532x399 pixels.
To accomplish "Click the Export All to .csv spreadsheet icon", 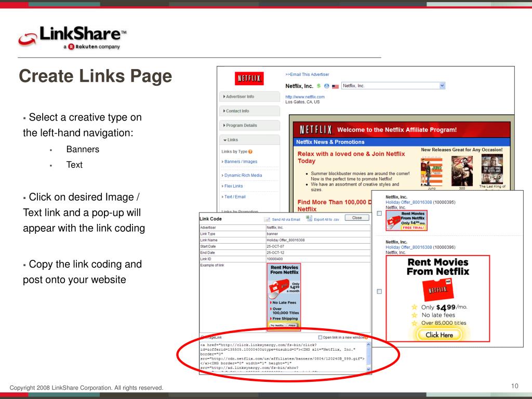I will tap(309, 219).
